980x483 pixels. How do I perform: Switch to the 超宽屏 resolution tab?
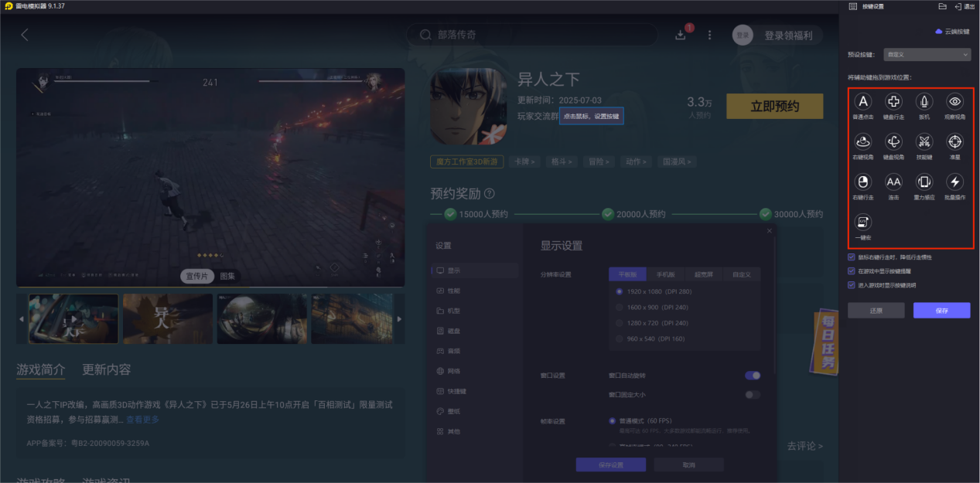click(x=703, y=274)
